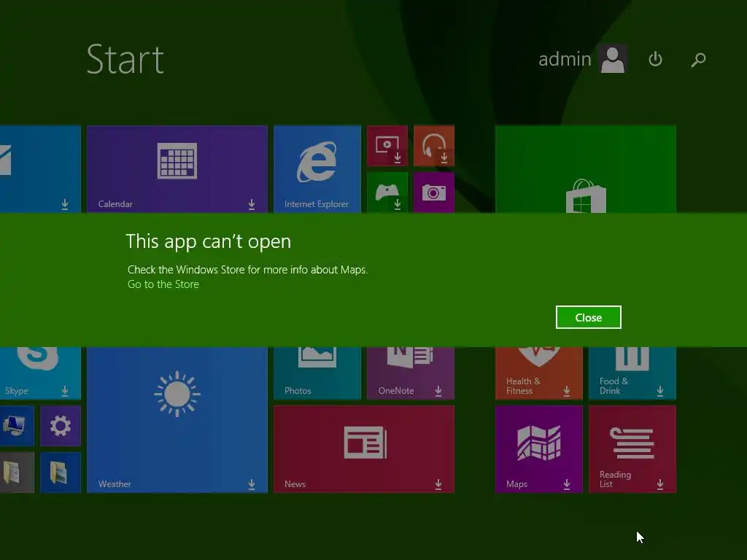This screenshot has height=560, width=747.
Task: Open the This PC computer tile
Action: (17, 426)
